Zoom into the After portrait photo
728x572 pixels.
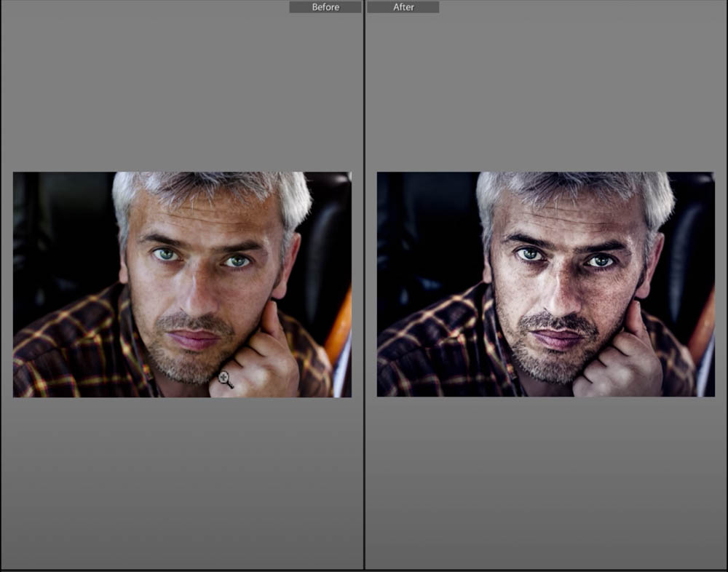[545, 284]
